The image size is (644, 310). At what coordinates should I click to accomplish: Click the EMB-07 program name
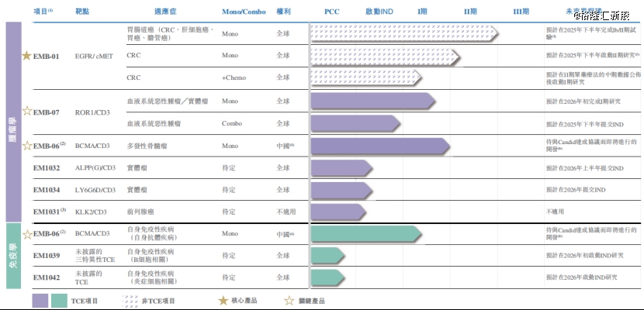(46, 112)
